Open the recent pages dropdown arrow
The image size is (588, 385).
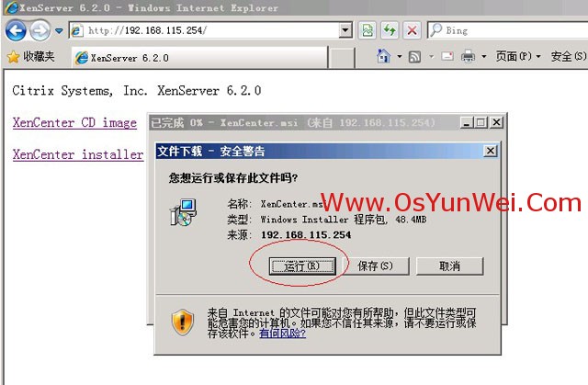(59, 30)
